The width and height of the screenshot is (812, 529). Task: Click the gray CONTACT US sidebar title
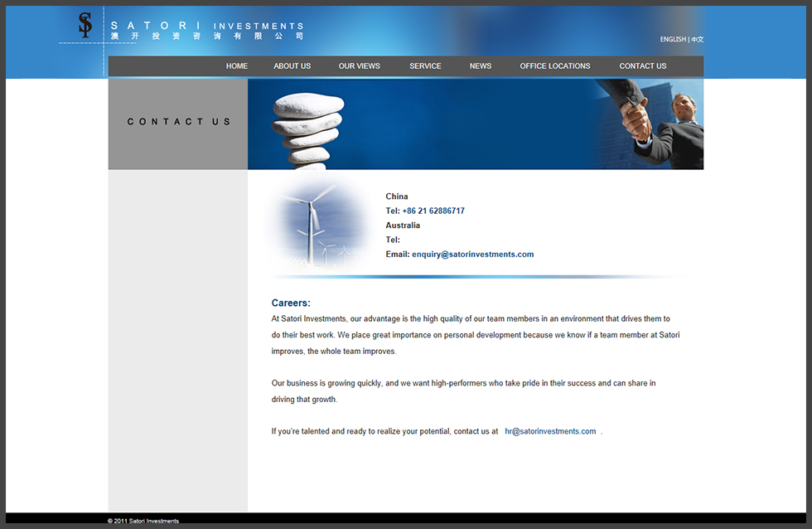tap(178, 122)
